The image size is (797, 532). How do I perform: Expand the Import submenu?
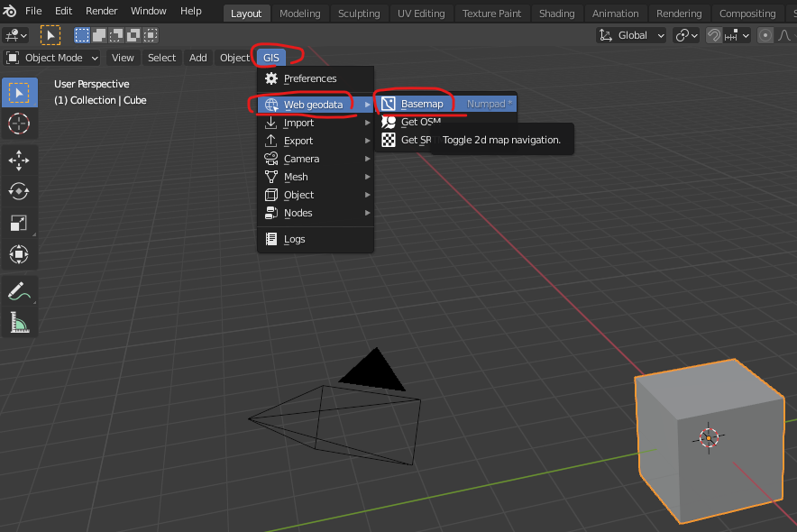(316, 123)
